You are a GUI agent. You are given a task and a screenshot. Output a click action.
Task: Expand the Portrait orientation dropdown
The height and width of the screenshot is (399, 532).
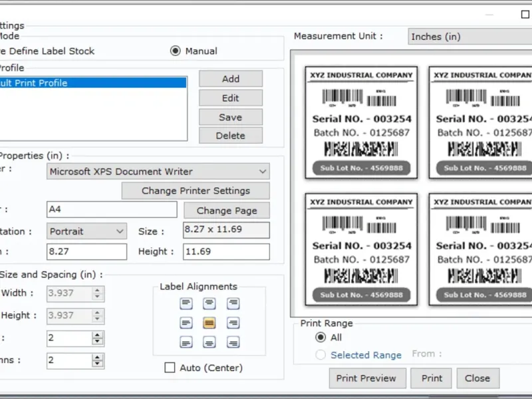[x=86, y=231]
